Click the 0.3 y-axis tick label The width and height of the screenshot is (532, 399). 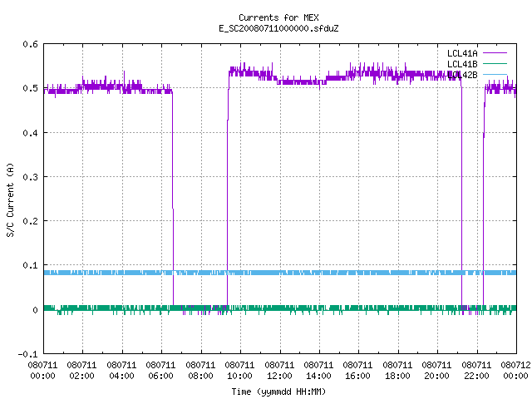coord(30,177)
